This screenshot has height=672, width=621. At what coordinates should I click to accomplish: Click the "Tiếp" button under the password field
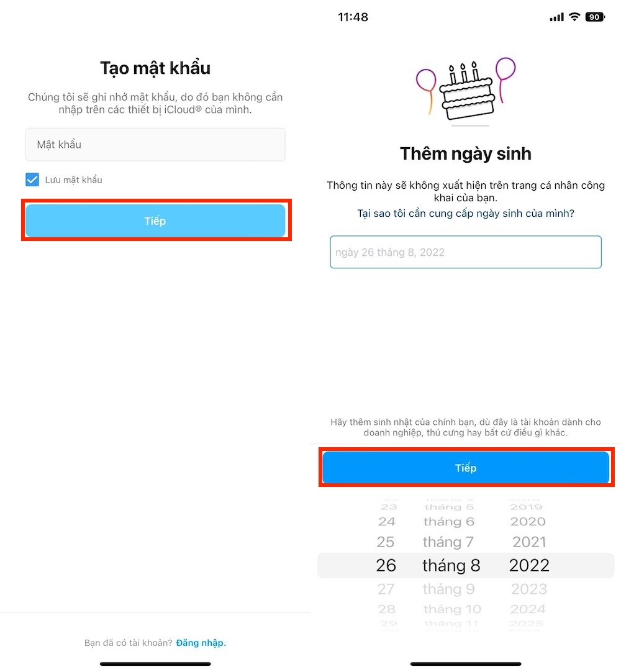click(x=155, y=220)
